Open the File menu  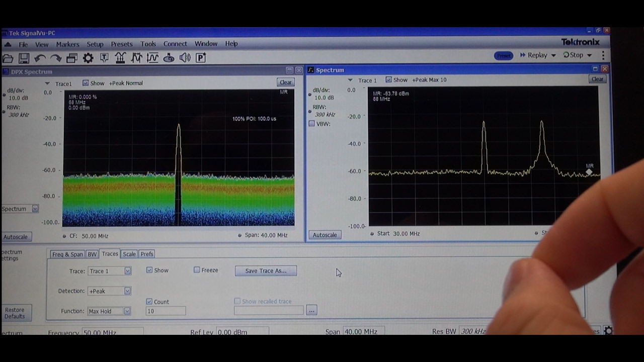click(23, 44)
